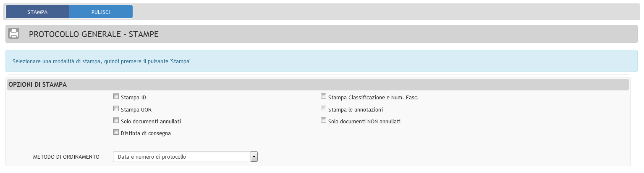Enable Stampa Classificazione e Num. Fasc. checkbox
The height and width of the screenshot is (173, 644).
[x=324, y=97]
